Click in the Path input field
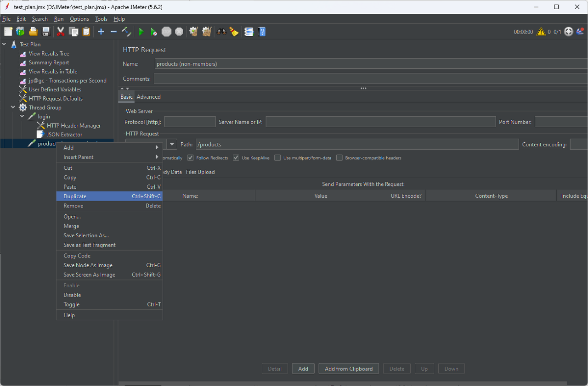Image resolution: width=588 pixels, height=386 pixels. pos(357,144)
